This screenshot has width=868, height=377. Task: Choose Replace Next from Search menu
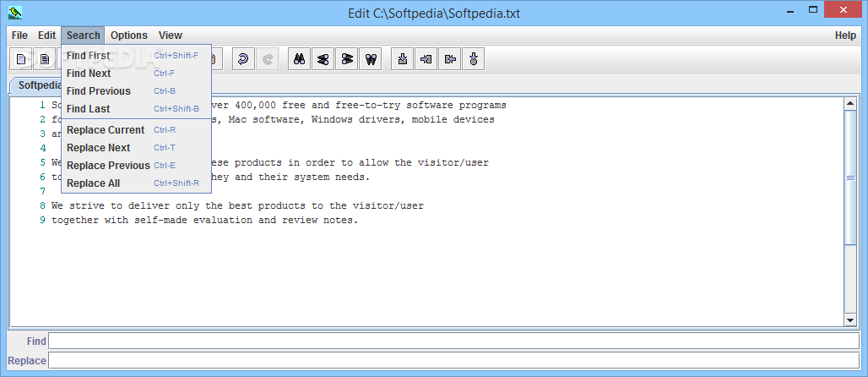136,147
